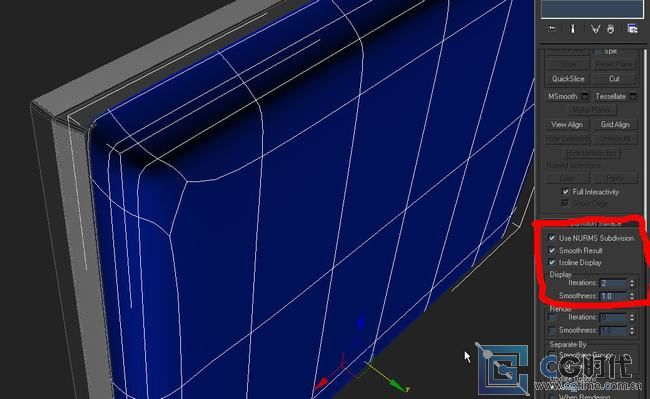Click the Display Iterations value field
This screenshot has height=399, width=650.
(x=614, y=283)
